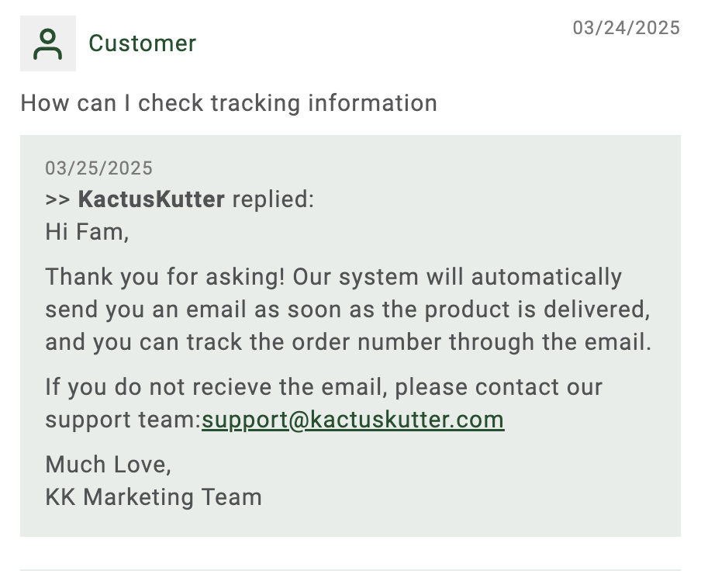This screenshot has height=588, width=701.
Task: Click the 03/25/2025 reply date
Action: pos(98,168)
